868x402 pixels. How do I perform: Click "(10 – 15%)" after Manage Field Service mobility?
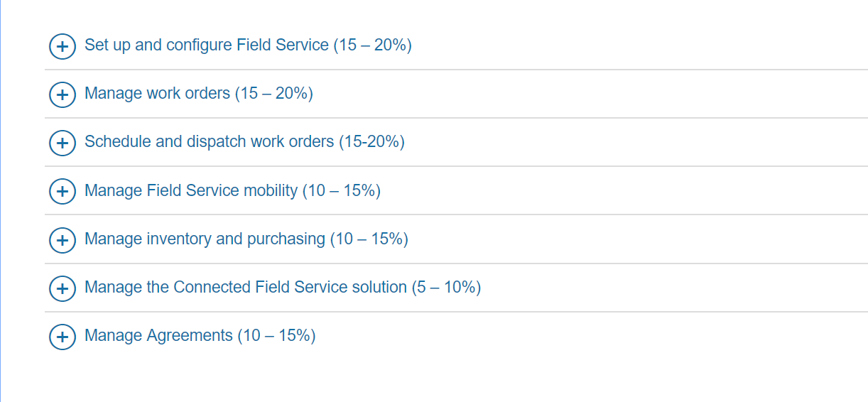point(342,190)
